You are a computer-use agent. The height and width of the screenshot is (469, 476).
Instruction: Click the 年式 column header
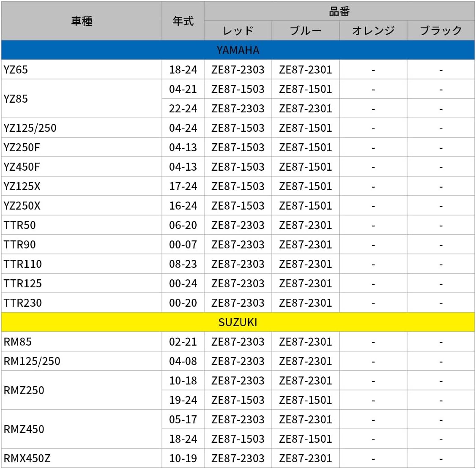point(183,21)
